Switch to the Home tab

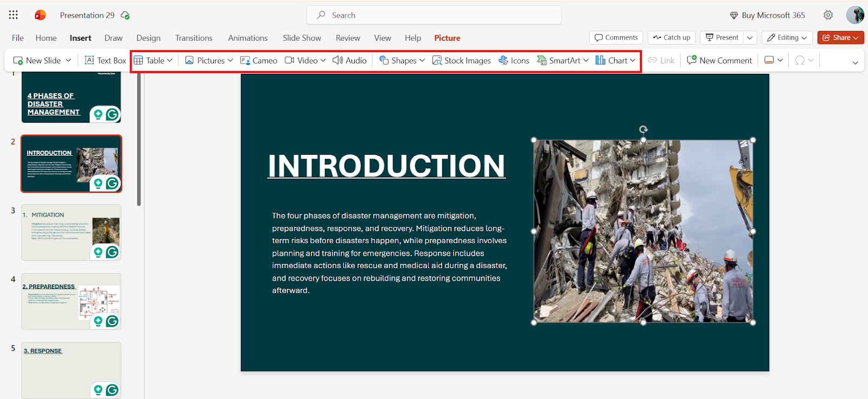pyautogui.click(x=46, y=38)
